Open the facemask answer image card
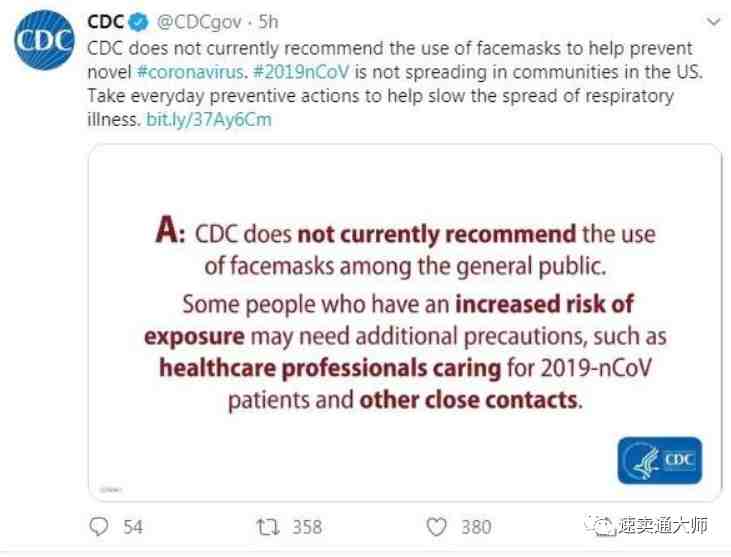 click(405, 323)
